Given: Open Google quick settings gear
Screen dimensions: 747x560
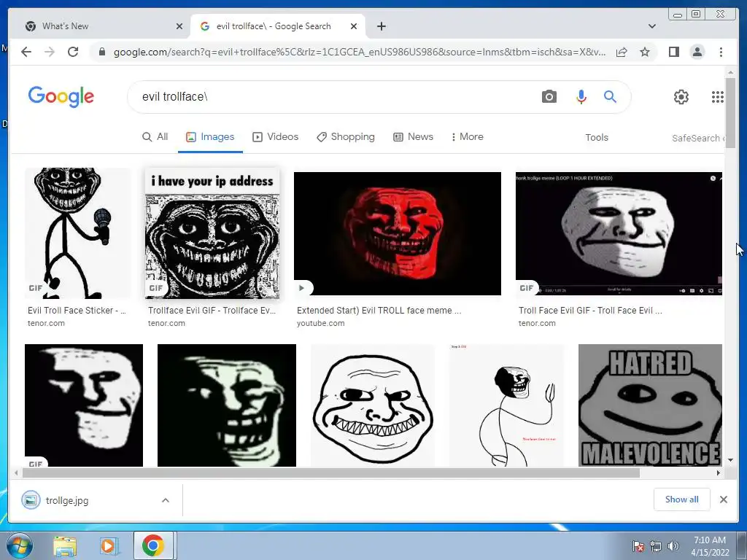Looking at the screenshot, I should (x=681, y=97).
